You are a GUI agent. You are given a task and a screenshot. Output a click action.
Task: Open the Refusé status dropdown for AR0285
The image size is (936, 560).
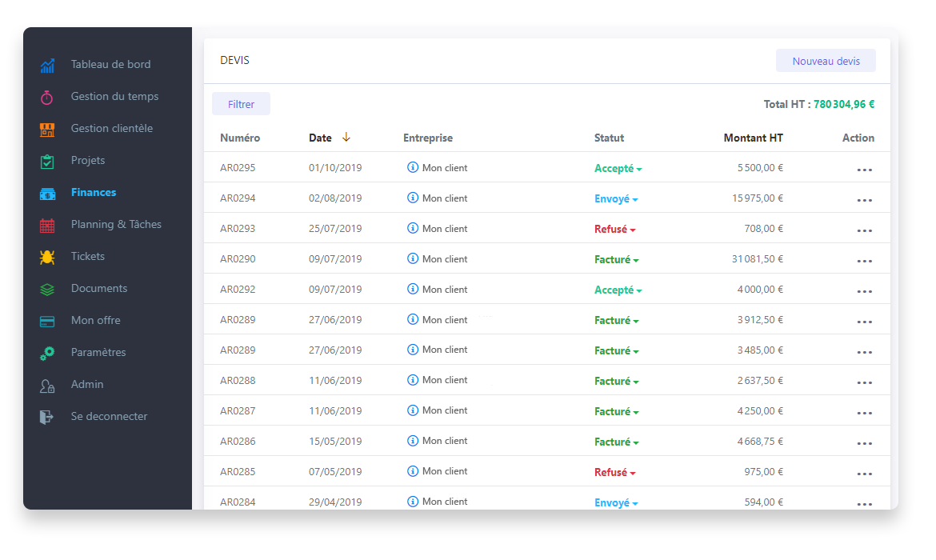tap(615, 472)
